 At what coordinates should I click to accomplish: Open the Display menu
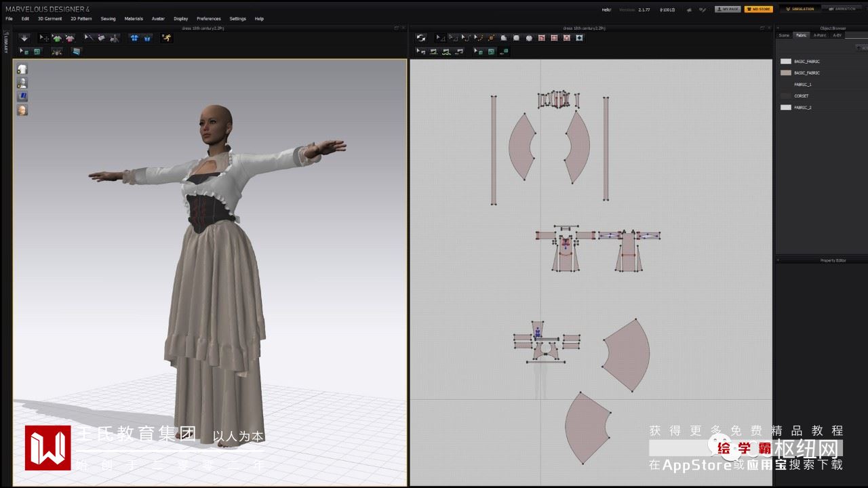(x=181, y=19)
